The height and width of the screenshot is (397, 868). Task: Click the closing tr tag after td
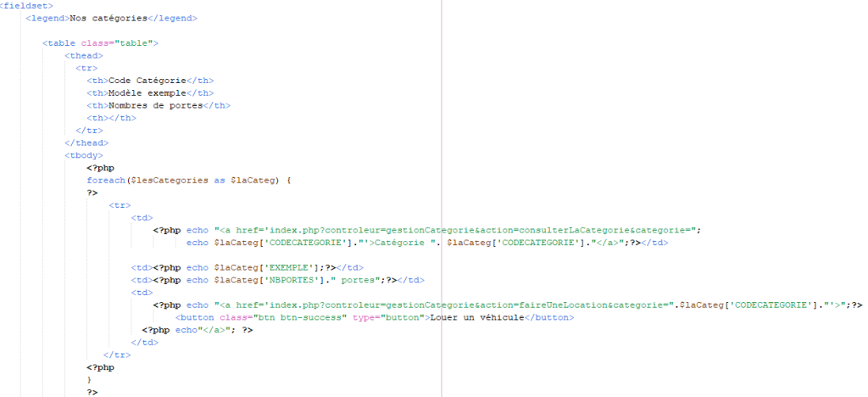coord(117,355)
